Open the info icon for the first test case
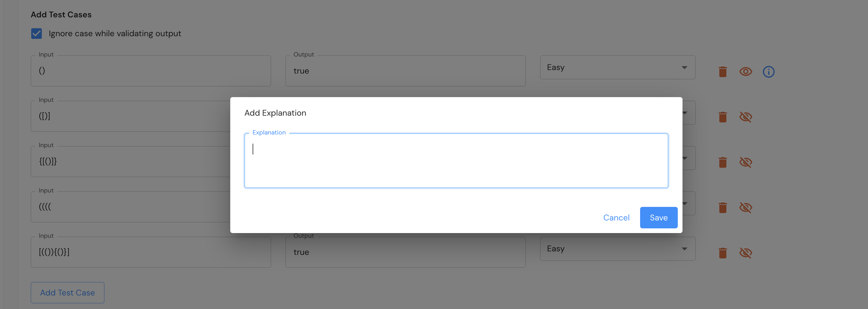 pos(768,72)
